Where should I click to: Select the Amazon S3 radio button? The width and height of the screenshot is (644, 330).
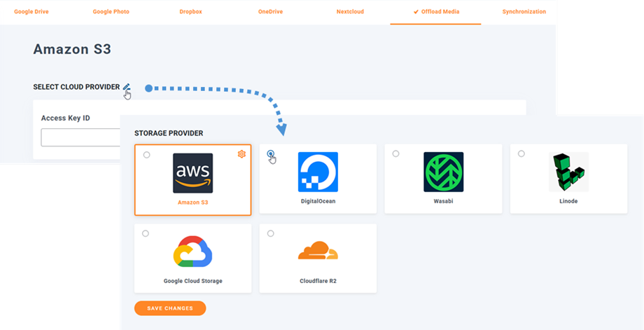(146, 155)
